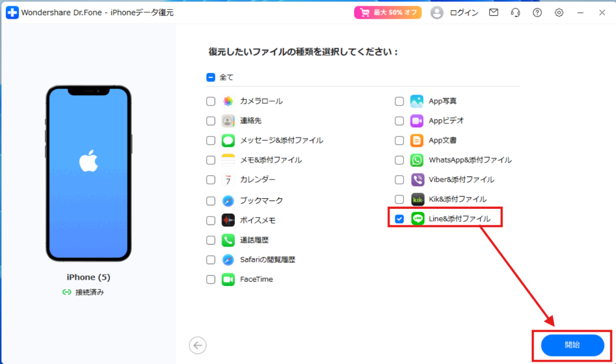Screen dimensions: 616x364
Task: Click the LINE app icon
Action: (x=417, y=219)
